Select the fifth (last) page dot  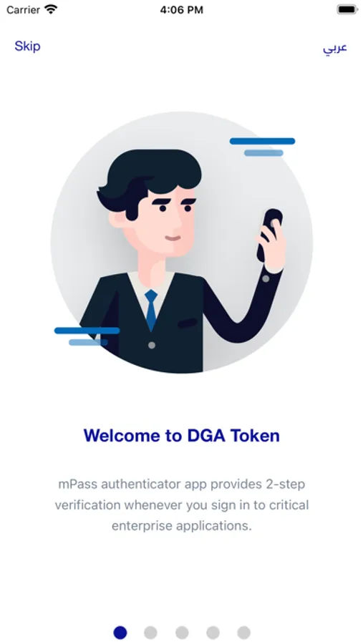(243, 633)
